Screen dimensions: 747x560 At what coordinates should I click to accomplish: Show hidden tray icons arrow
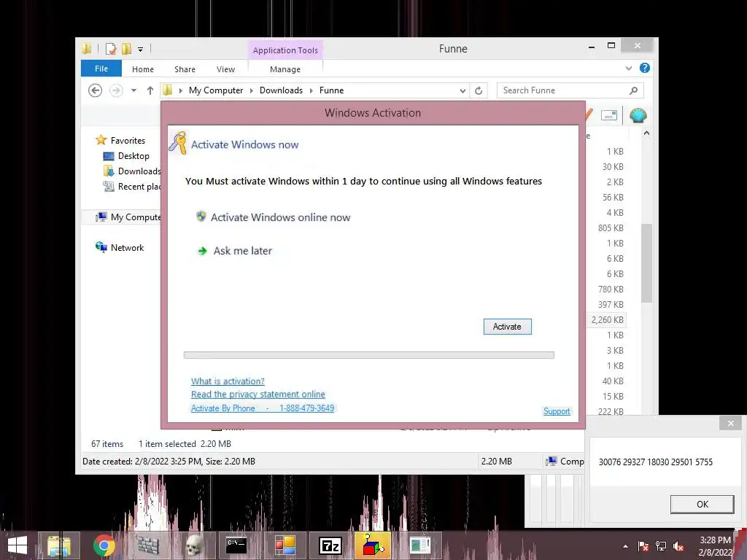click(625, 547)
